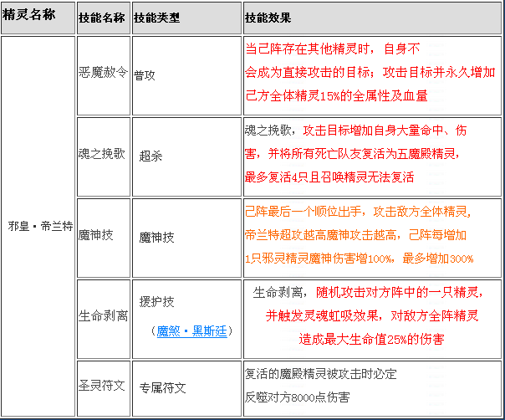The width and height of the screenshot is (505, 420).
Task: Click effect line 反噬对方8000点伤害
Action: pyautogui.click(x=297, y=397)
